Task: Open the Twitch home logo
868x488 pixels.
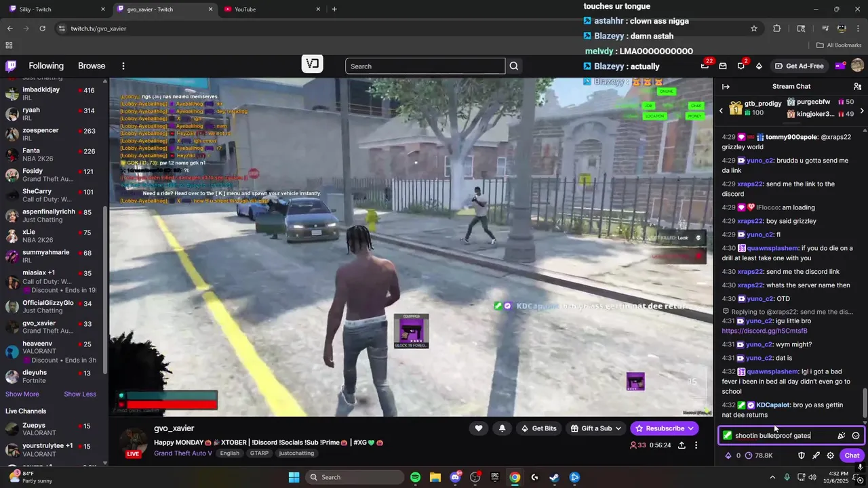Action: 11,66
